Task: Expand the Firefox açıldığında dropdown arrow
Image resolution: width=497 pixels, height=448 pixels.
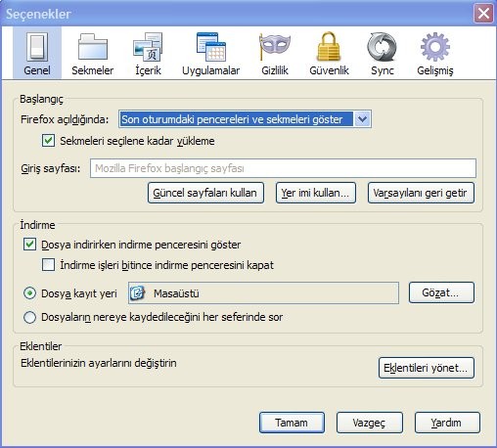Action: coord(362,119)
